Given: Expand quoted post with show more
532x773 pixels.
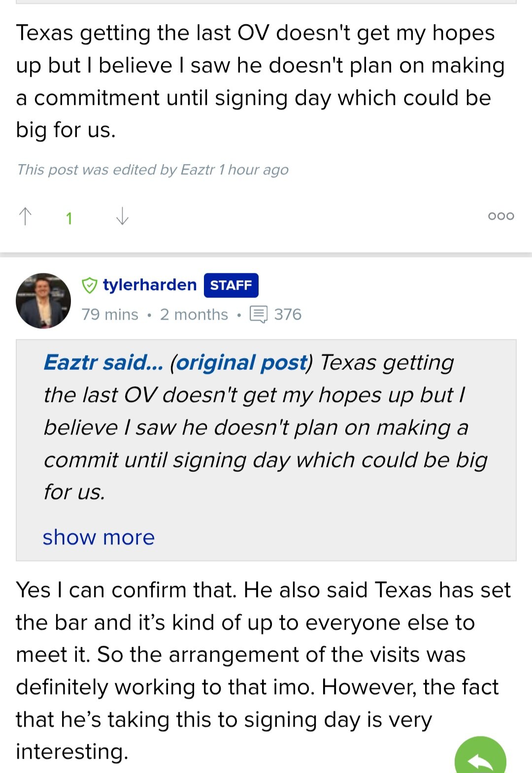Looking at the screenshot, I should coord(99,537).
